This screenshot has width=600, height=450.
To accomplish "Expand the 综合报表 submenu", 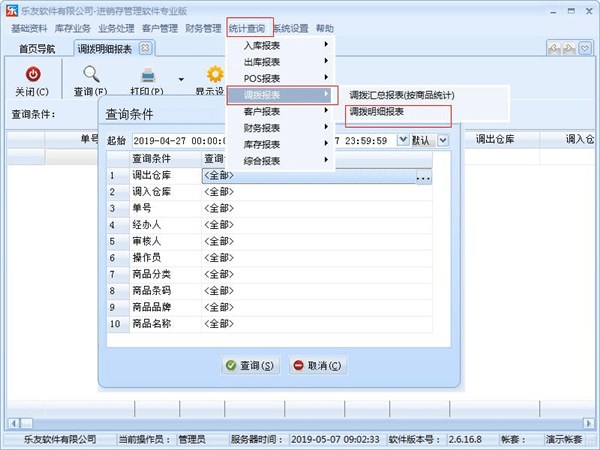I will pyautogui.click(x=281, y=161).
